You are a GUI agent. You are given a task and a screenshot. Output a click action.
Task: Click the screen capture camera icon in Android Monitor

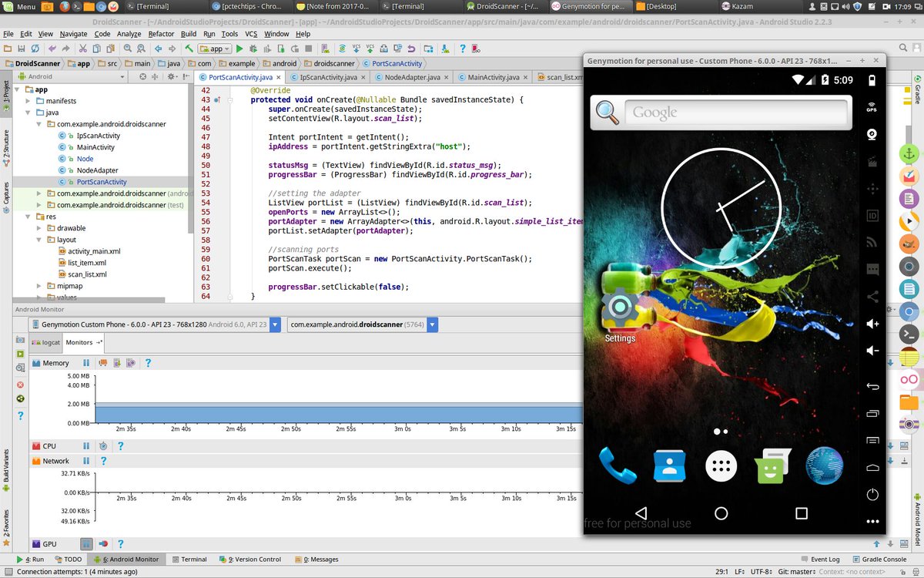pyautogui.click(x=20, y=340)
